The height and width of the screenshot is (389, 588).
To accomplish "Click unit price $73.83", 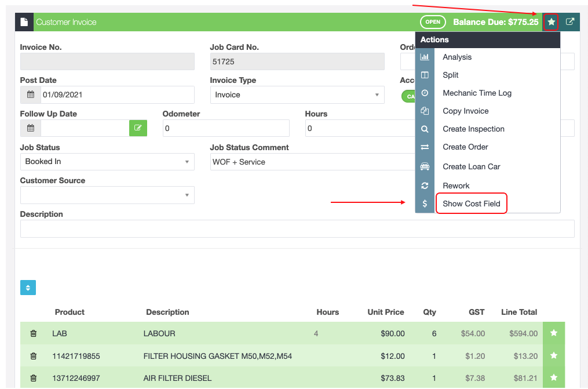I will pos(393,378).
